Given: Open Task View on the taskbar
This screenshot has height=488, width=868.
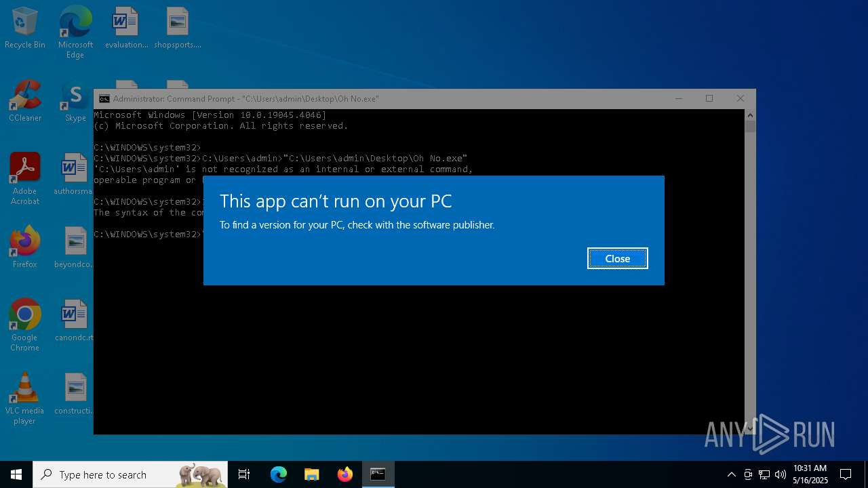Looking at the screenshot, I should [x=244, y=474].
